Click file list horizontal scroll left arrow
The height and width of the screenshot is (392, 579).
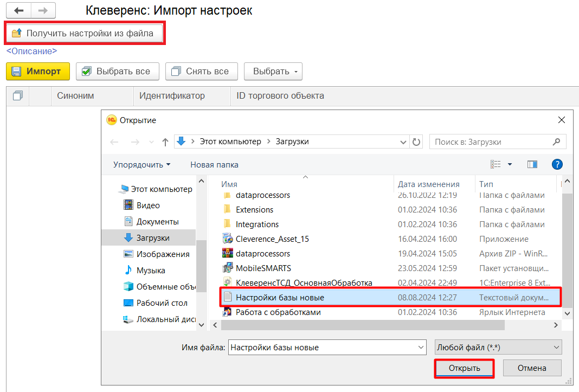pos(215,325)
